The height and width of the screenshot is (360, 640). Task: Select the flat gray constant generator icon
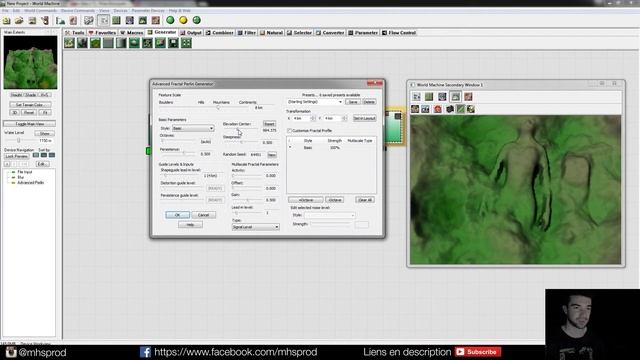[108, 43]
